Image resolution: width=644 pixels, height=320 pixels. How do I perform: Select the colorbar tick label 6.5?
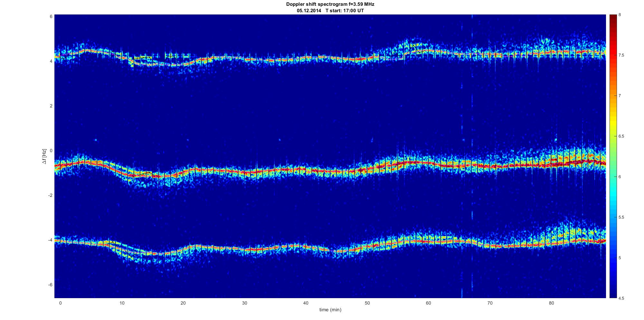point(621,136)
